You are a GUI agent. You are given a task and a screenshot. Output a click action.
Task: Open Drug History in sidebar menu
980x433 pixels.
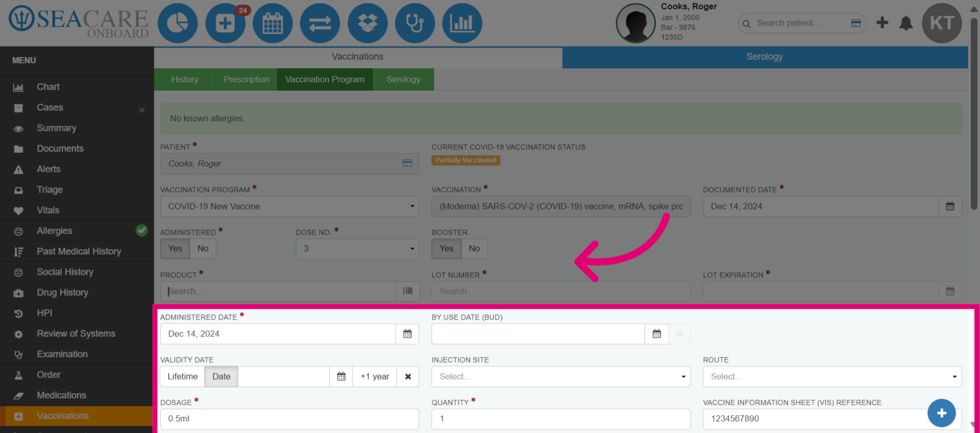click(x=77, y=293)
